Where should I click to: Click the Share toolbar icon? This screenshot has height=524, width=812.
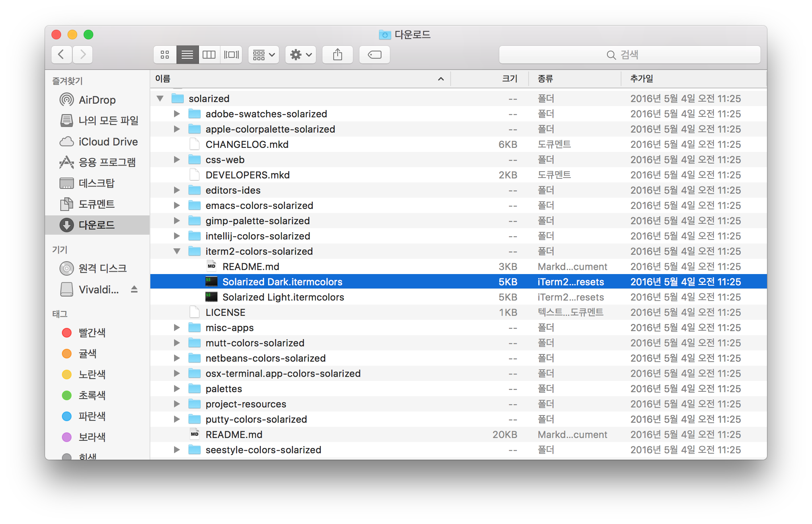338,55
